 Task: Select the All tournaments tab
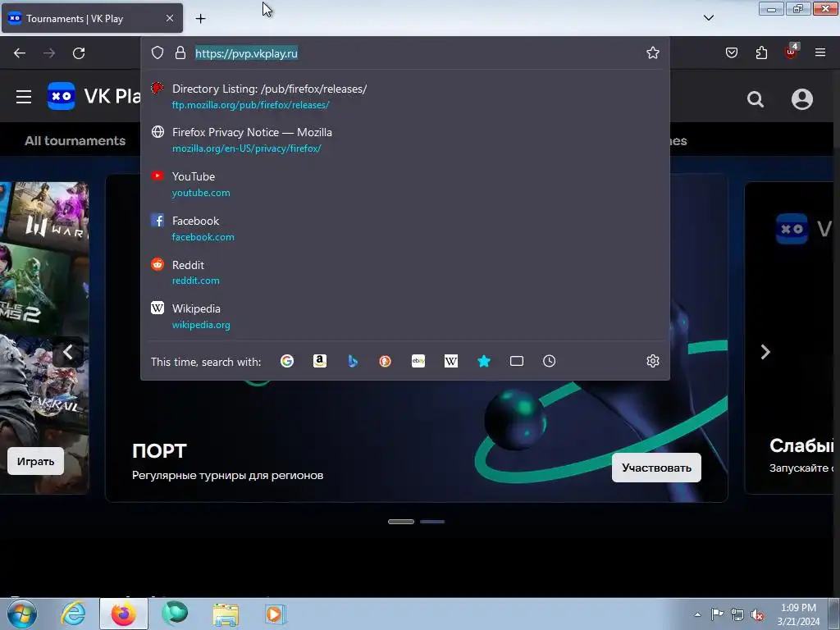click(x=75, y=141)
